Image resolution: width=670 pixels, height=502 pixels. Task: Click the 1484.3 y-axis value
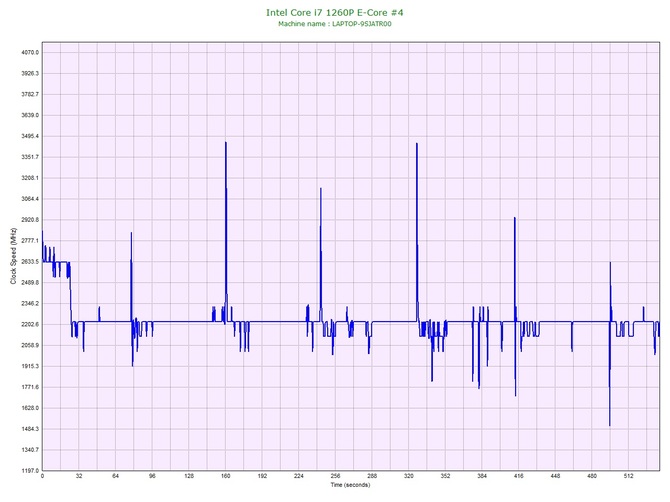(30, 429)
